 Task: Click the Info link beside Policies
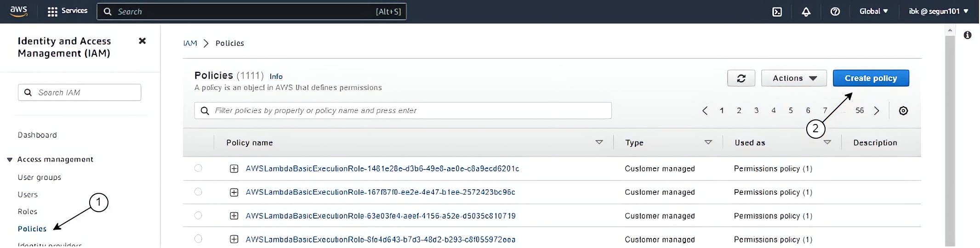276,77
